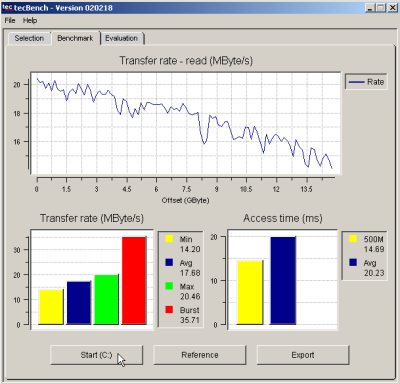This screenshot has height=384, width=400.
Task: Select the Benchmark tab
Action: (x=75, y=38)
